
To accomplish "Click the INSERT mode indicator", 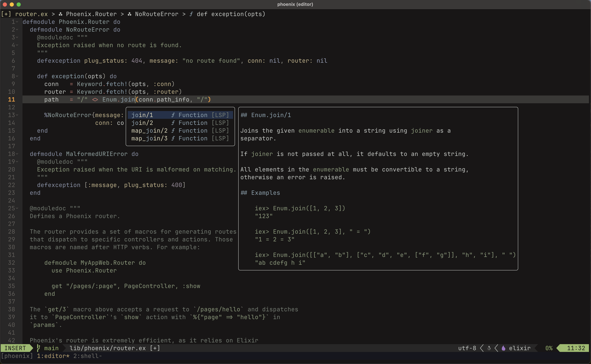I will point(15,348).
